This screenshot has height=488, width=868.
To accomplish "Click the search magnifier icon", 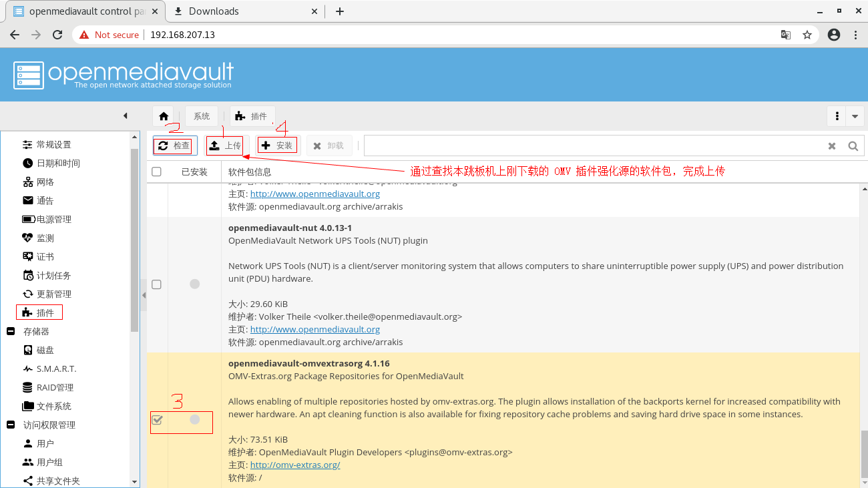I will (x=853, y=146).
